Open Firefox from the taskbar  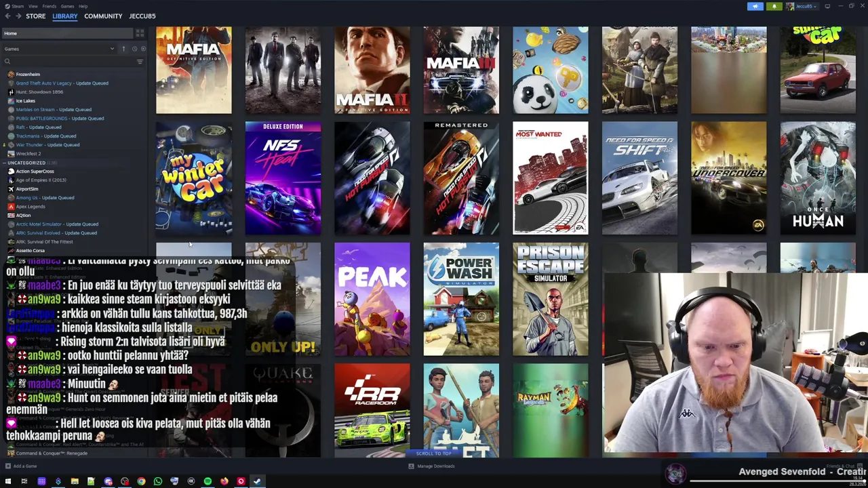coord(224,481)
